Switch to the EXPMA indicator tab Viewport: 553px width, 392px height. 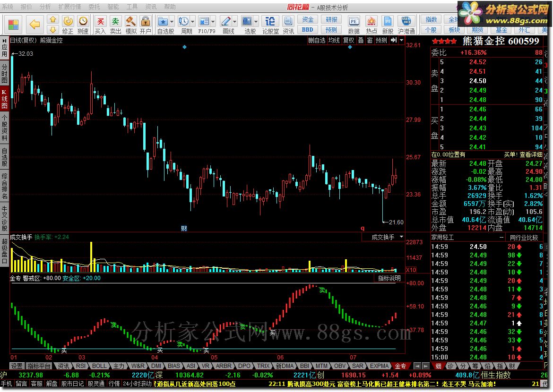click(379, 366)
